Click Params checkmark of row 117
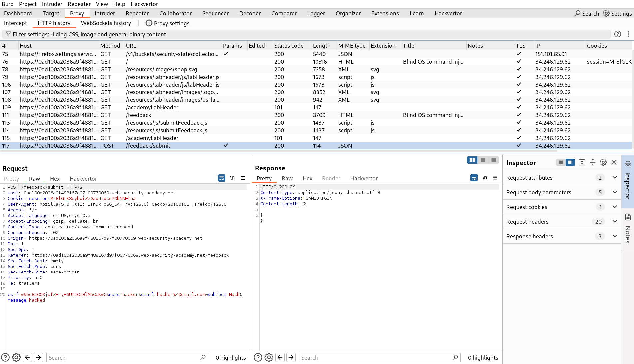Viewport: 634px width, 364px height. [226, 145]
